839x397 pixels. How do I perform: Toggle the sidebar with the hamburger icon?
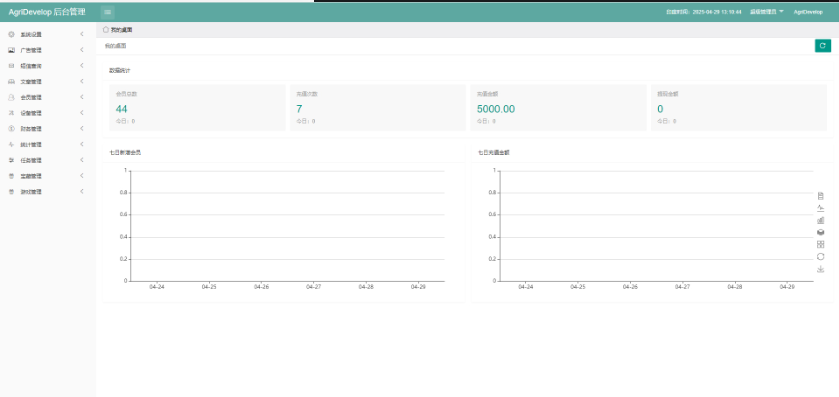[108, 12]
